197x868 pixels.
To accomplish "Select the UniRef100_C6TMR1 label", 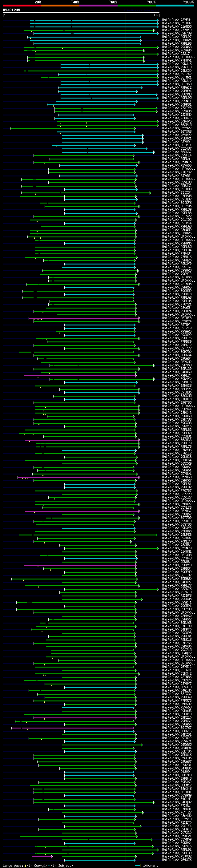I will [x=177, y=78].
